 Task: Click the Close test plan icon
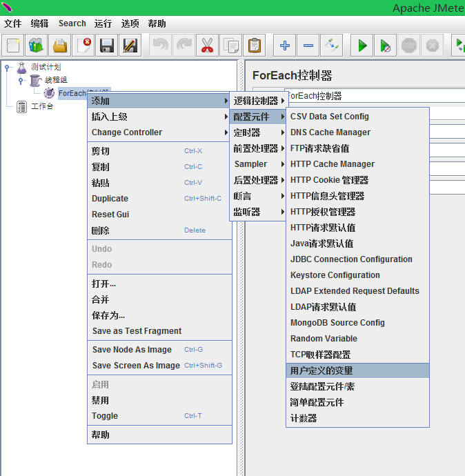(x=83, y=46)
